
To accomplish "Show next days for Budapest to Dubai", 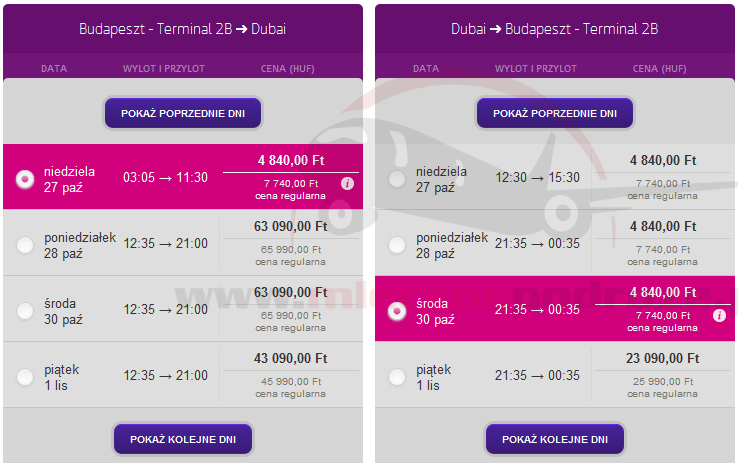I will pos(183,439).
